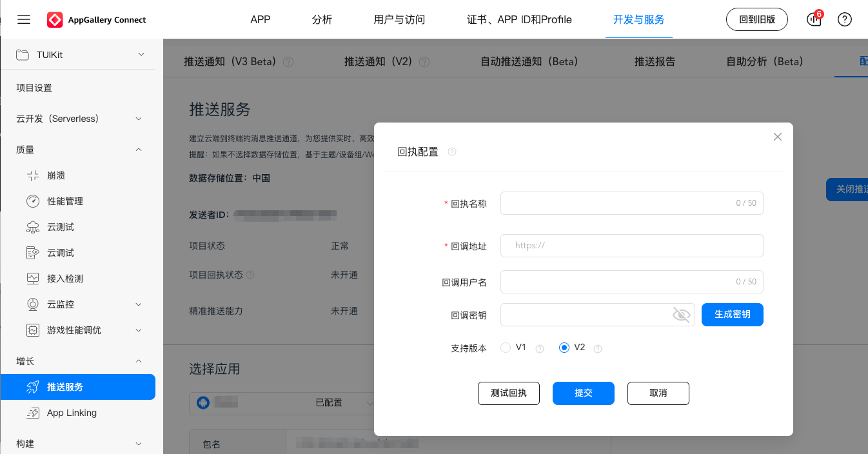Toggle 回调密钥 visibility eye icon
The width and height of the screenshot is (868, 454).
[x=681, y=315]
